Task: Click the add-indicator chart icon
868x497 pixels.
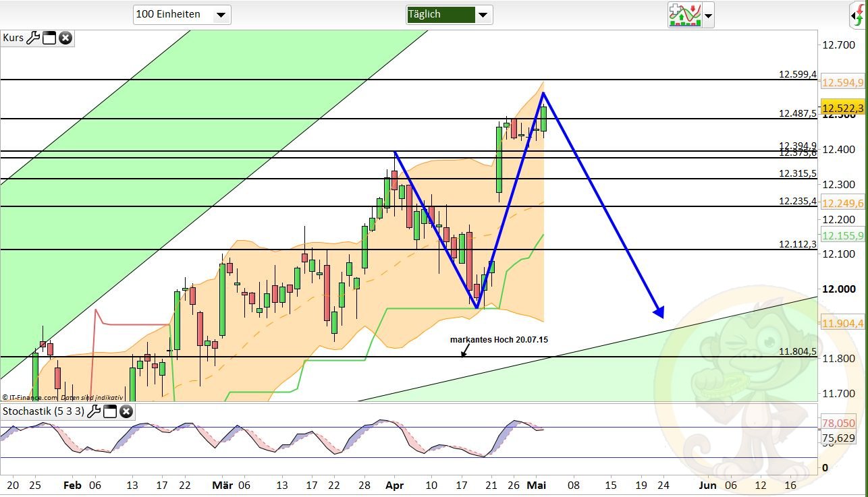Action: (684, 15)
